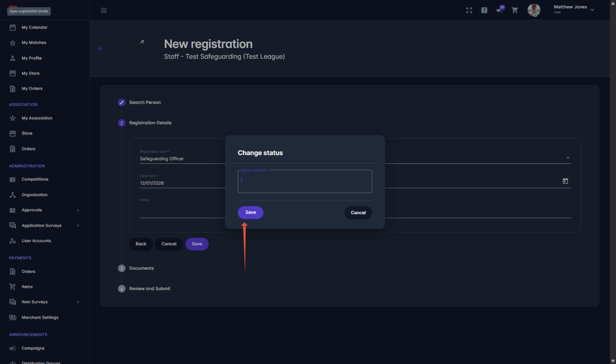This screenshot has height=364, width=616.
Task: Open the shopping cart icon
Action: tap(515, 10)
